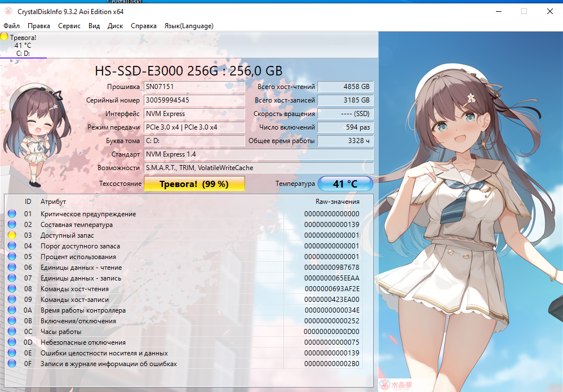Image resolution: width=563 pixels, height=392 pixels.
Task: Click blue status icon for Часы работы
Action: coord(12,331)
